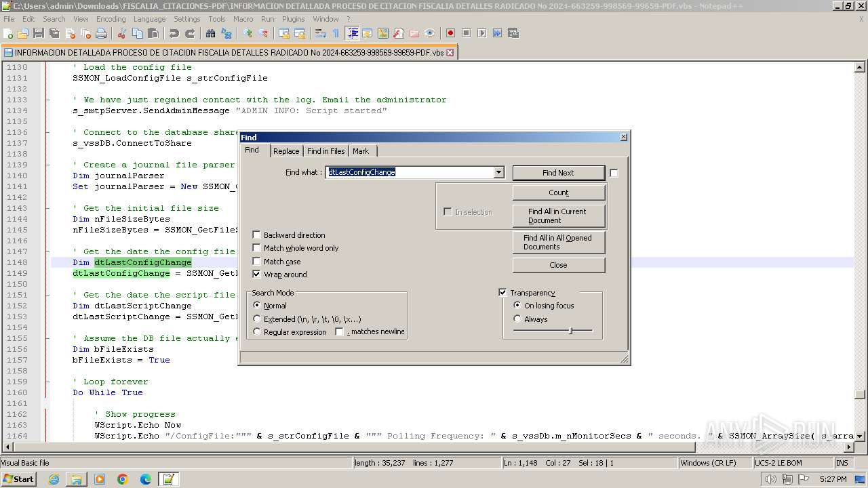The image size is (868, 488).
Task: Start macro recording icon
Action: (451, 33)
